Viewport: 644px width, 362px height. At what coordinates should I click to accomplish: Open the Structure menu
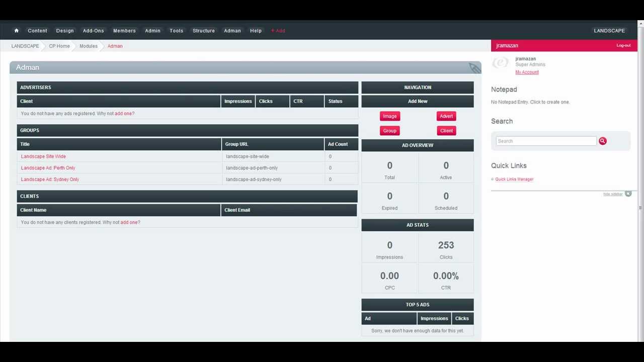pos(204,31)
